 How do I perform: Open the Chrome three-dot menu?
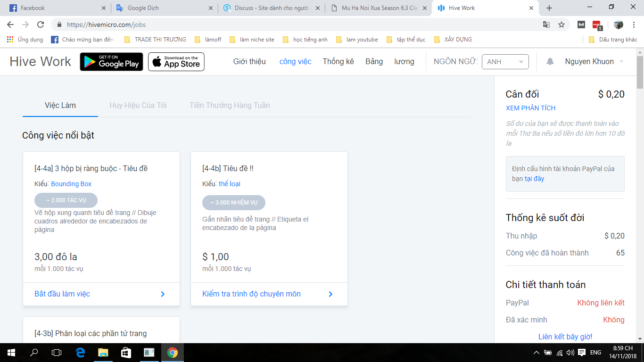634,25
